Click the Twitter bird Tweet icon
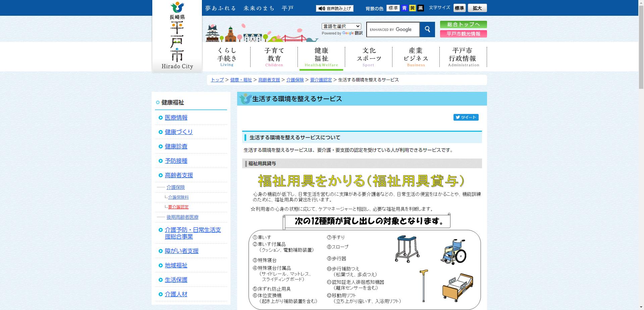644x310 pixels. point(458,117)
